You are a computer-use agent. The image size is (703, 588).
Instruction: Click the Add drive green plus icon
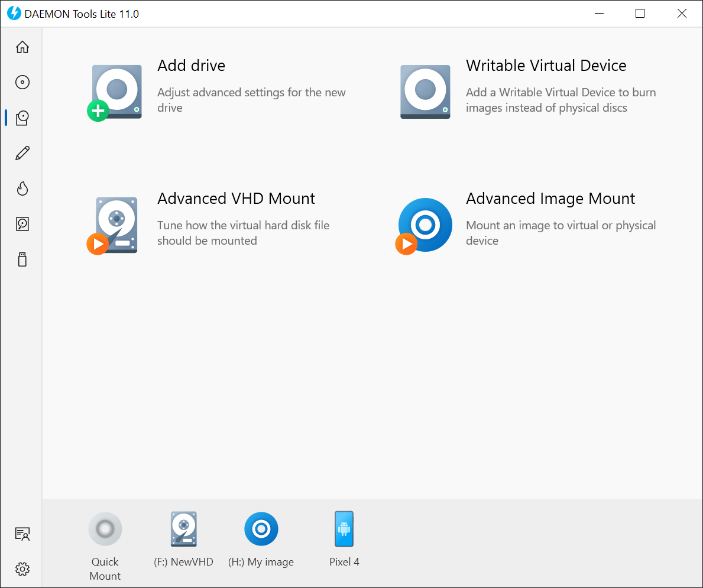[98, 110]
